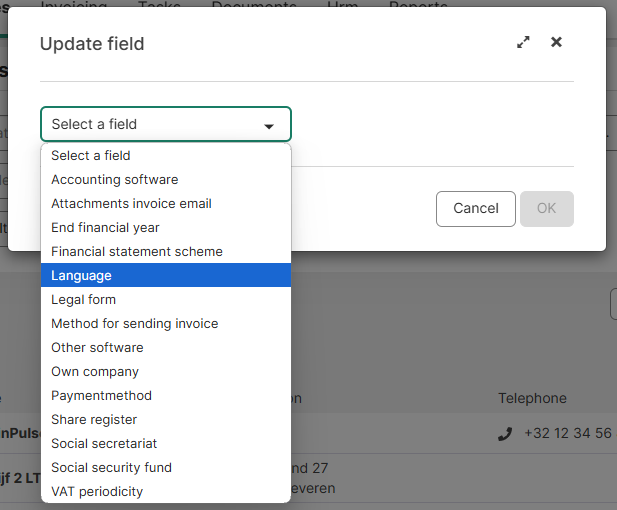Select 'VAT periodicity' option
Image resolution: width=617 pixels, height=510 pixels.
click(166, 492)
